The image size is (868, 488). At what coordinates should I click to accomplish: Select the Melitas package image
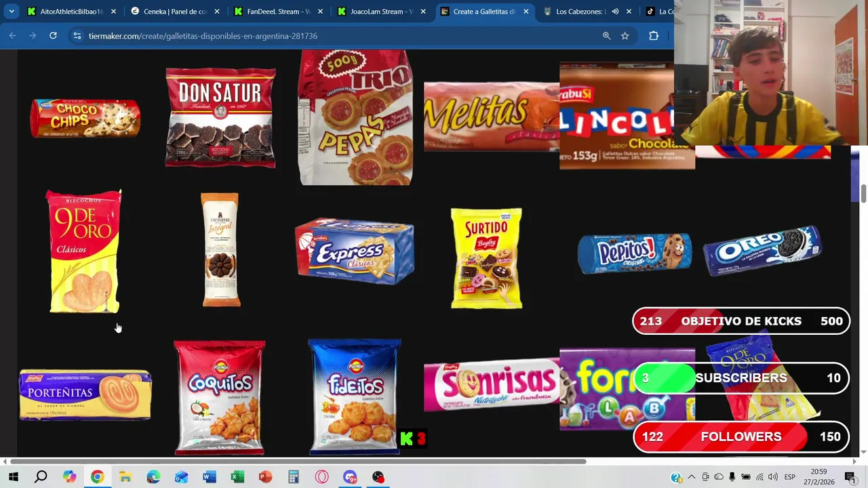pyautogui.click(x=492, y=117)
